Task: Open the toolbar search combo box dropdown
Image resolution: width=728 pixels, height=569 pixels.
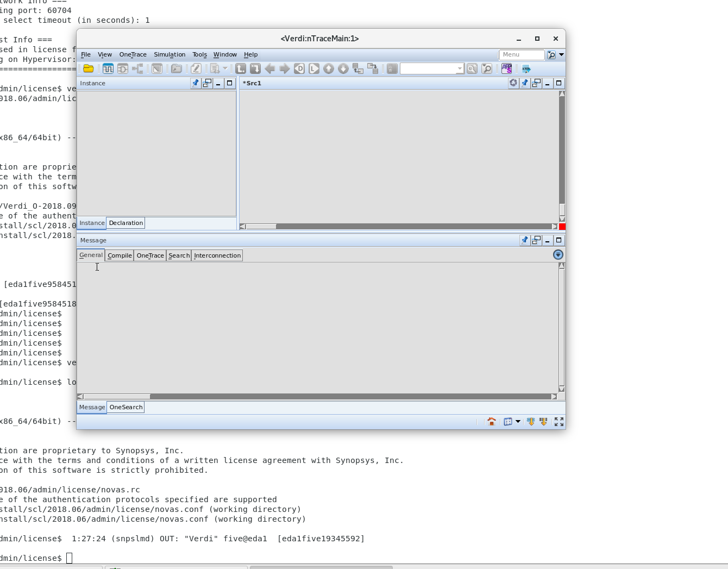Action: click(x=460, y=68)
